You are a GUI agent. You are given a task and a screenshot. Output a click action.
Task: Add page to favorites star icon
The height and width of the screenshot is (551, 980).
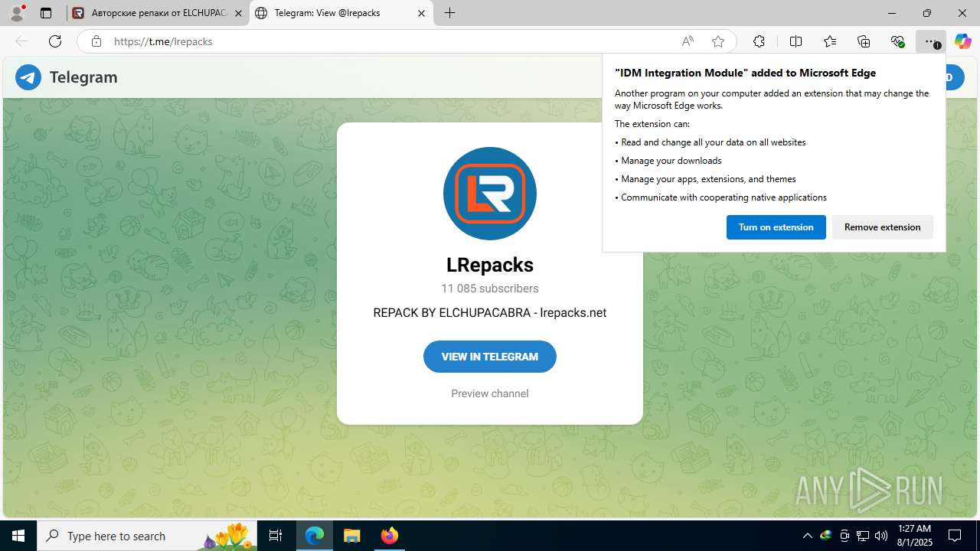click(718, 41)
